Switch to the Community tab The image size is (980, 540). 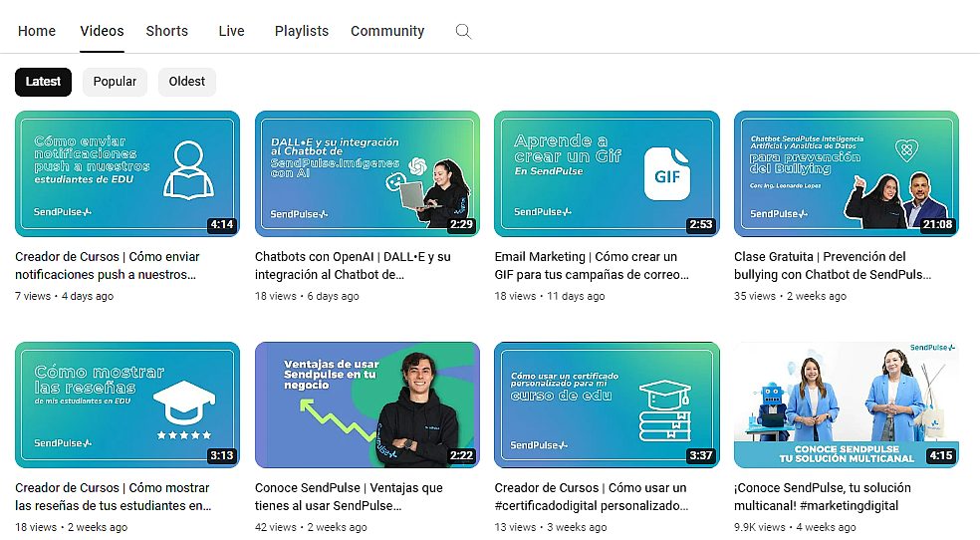pyautogui.click(x=387, y=31)
